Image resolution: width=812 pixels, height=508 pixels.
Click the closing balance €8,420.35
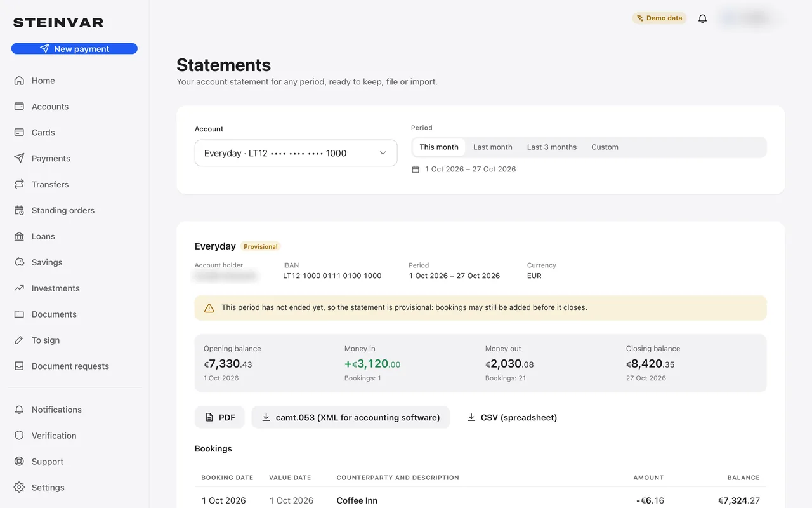pos(650,364)
